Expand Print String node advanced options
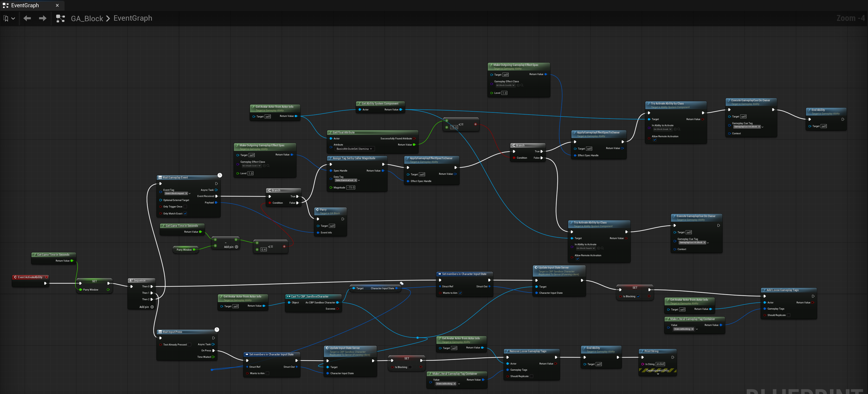 coord(658,374)
